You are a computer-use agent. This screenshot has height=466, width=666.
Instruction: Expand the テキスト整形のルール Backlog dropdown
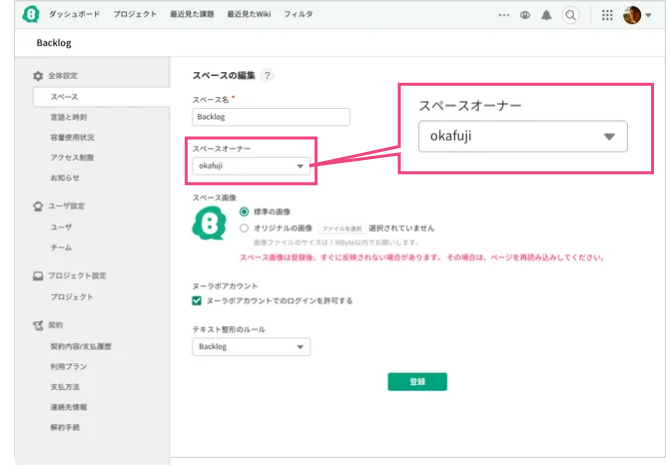tap(250, 347)
